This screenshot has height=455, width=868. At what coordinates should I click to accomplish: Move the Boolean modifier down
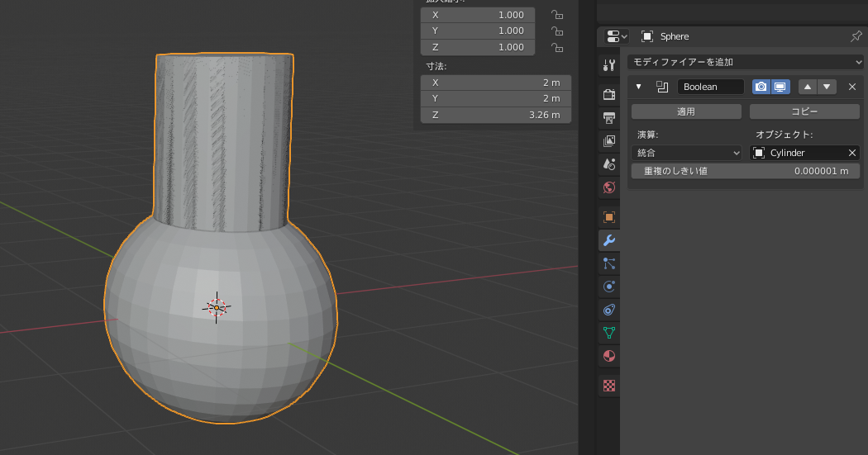[x=827, y=87]
